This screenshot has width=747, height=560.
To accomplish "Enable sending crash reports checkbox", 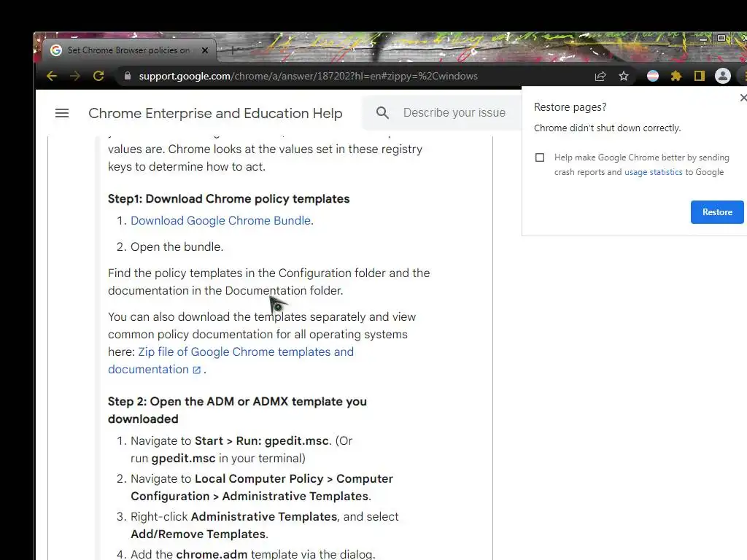I will (540, 157).
